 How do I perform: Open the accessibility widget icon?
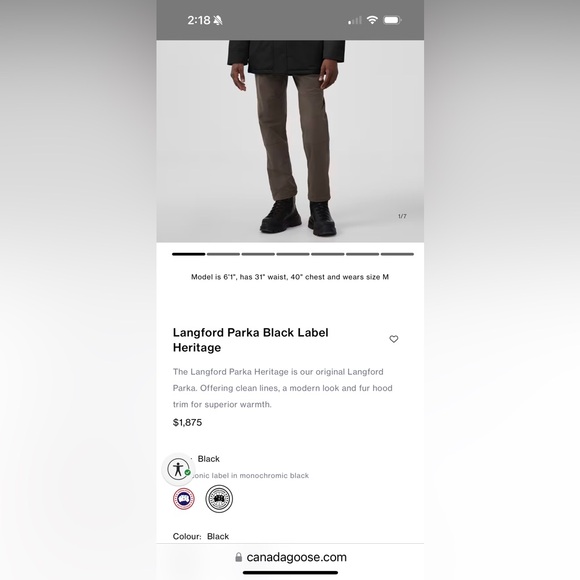[179, 469]
